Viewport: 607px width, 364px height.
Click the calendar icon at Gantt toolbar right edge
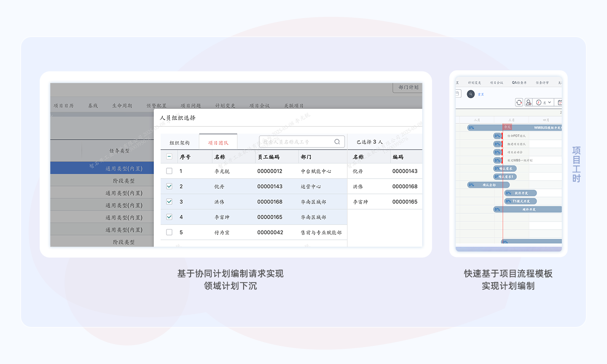[x=559, y=102]
